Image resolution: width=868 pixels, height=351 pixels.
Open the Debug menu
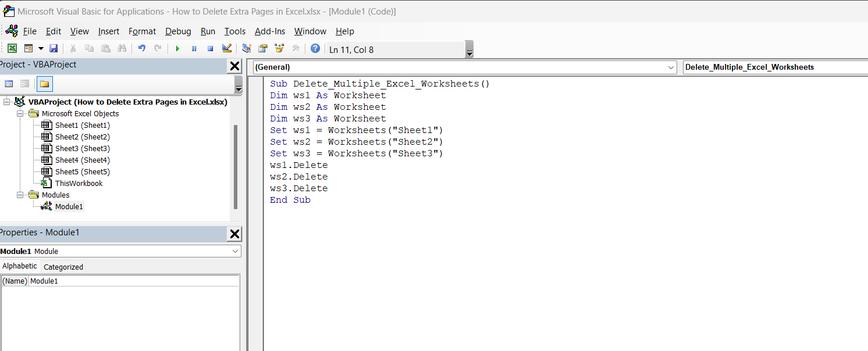pyautogui.click(x=178, y=31)
